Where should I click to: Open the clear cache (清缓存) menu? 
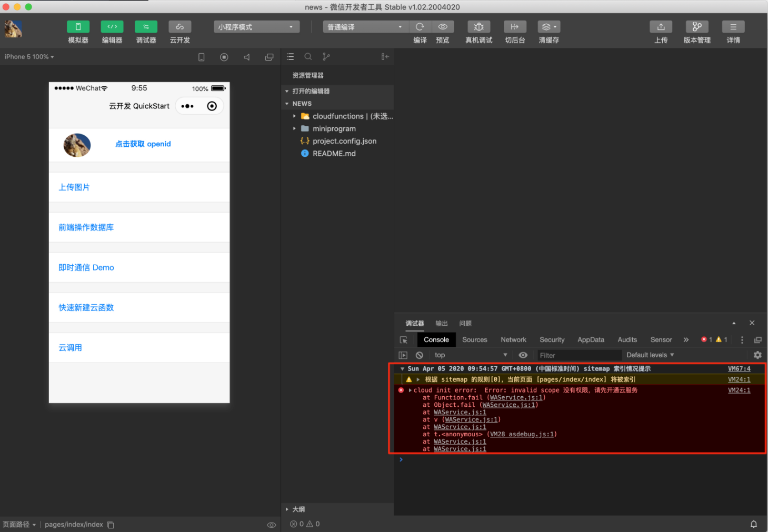pyautogui.click(x=549, y=27)
